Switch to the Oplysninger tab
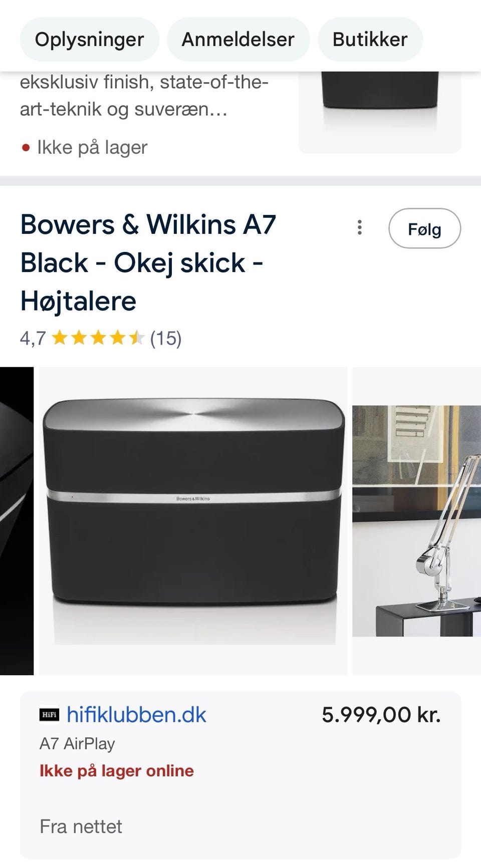This screenshot has width=481, height=868. point(90,40)
